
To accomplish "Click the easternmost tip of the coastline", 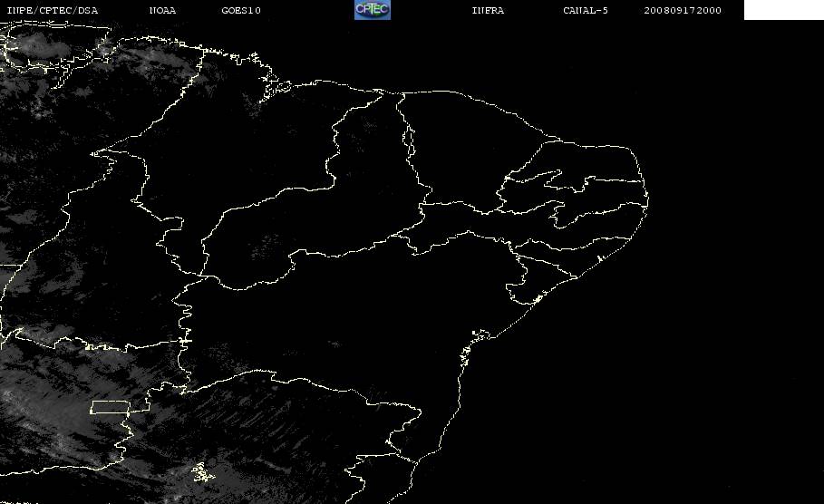I will [x=647, y=200].
